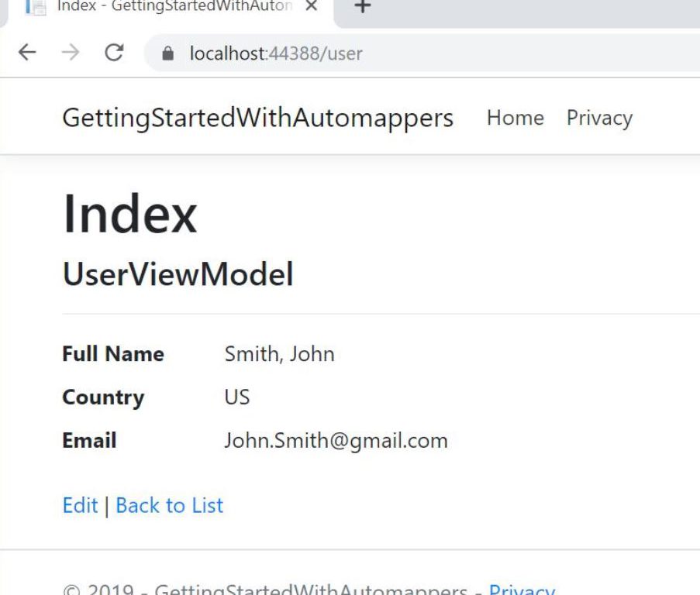Click the UserViewModel subheading
Image resolution: width=700 pixels, height=595 pixels.
(178, 274)
